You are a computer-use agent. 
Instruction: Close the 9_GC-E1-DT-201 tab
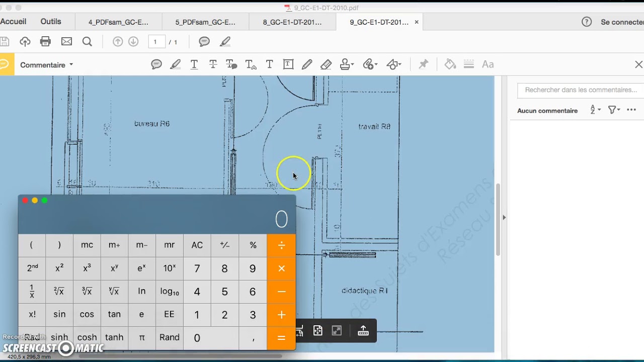pyautogui.click(x=417, y=22)
